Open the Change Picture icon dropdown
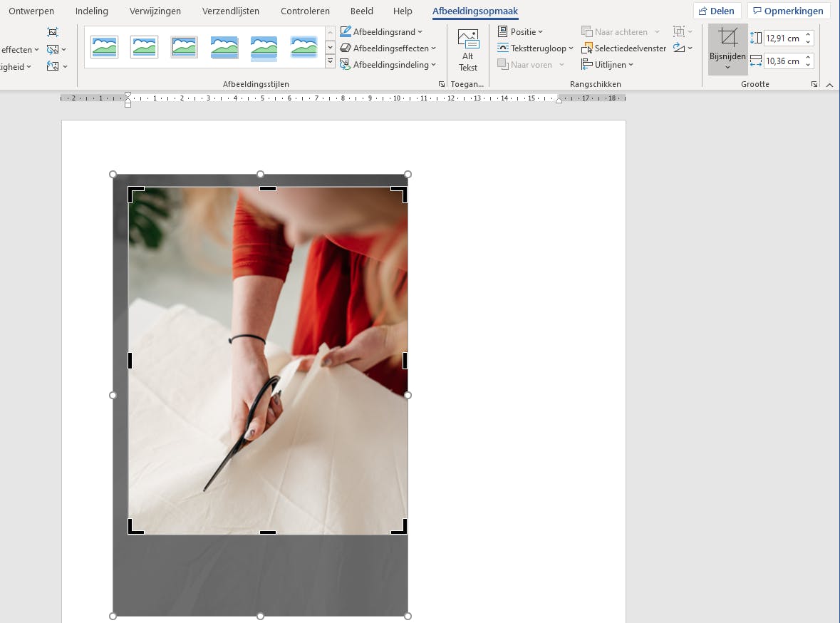This screenshot has height=623, width=840. pos(56,50)
